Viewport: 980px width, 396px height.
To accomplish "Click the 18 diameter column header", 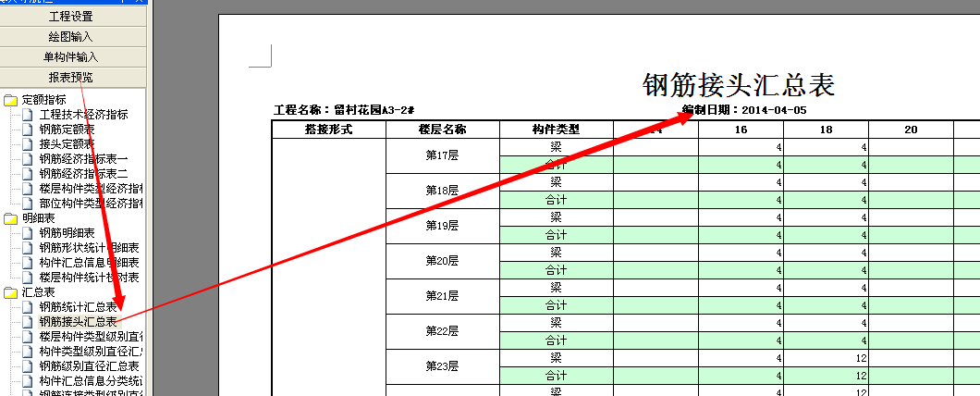I will (826, 130).
